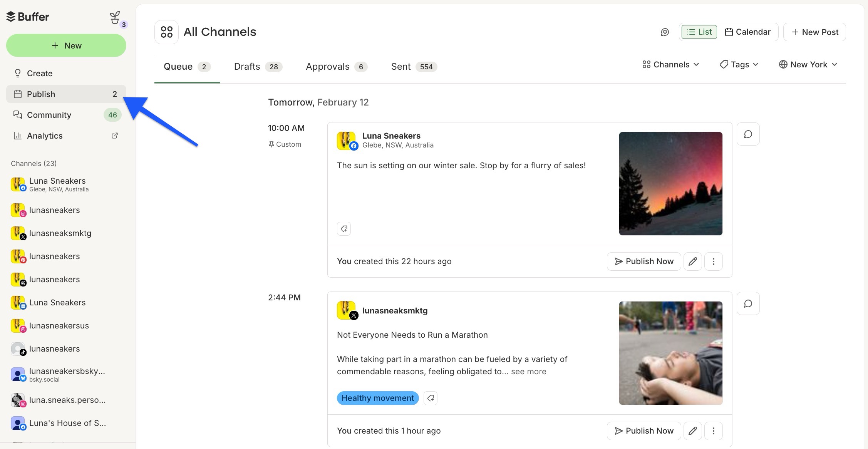
Task: Switch to Calendar view
Action: [x=747, y=32]
